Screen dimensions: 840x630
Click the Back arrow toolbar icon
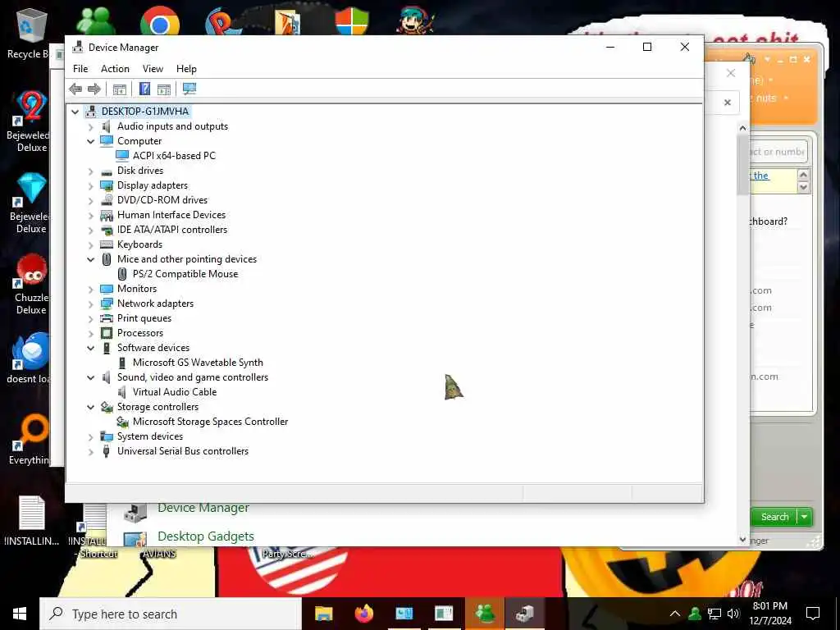75,89
